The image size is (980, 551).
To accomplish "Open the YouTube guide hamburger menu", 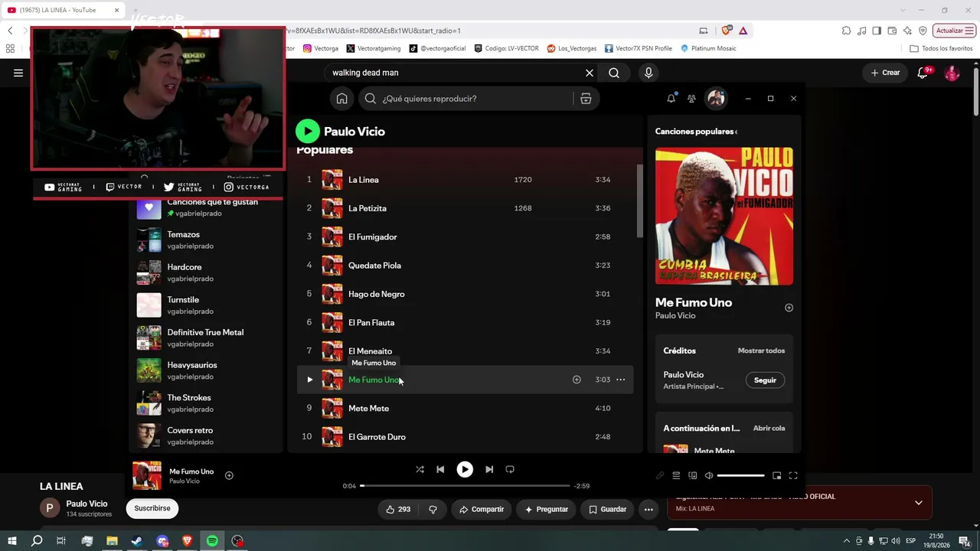I will point(18,73).
